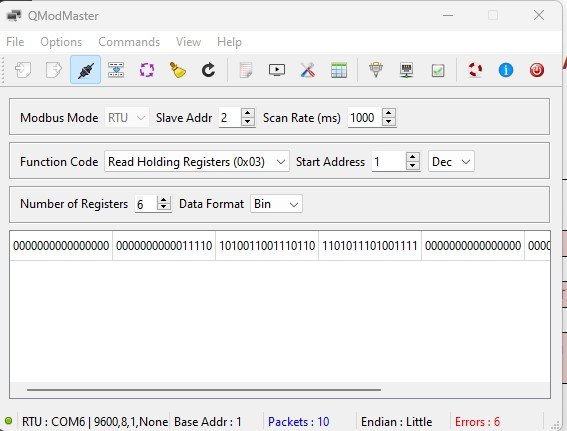Click status text RTU : COM6 | 9600,8,1,None
The height and width of the screenshot is (431, 567).
[x=95, y=422]
